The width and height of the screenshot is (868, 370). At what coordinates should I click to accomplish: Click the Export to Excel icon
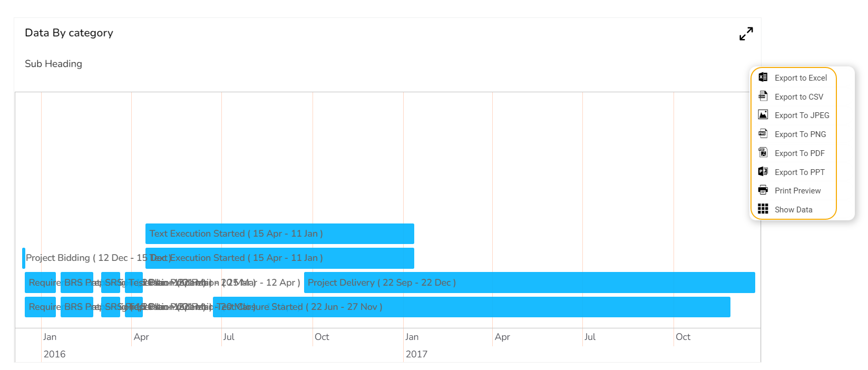[x=763, y=77]
